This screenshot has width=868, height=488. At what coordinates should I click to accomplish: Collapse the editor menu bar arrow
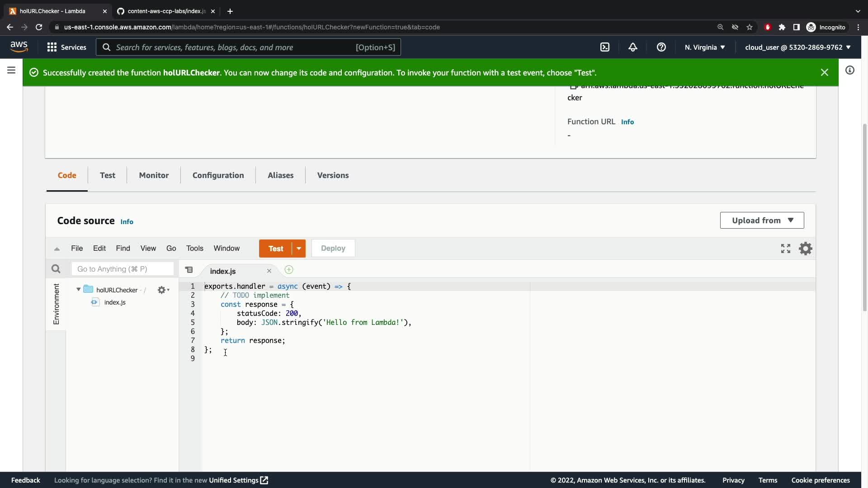tap(57, 249)
